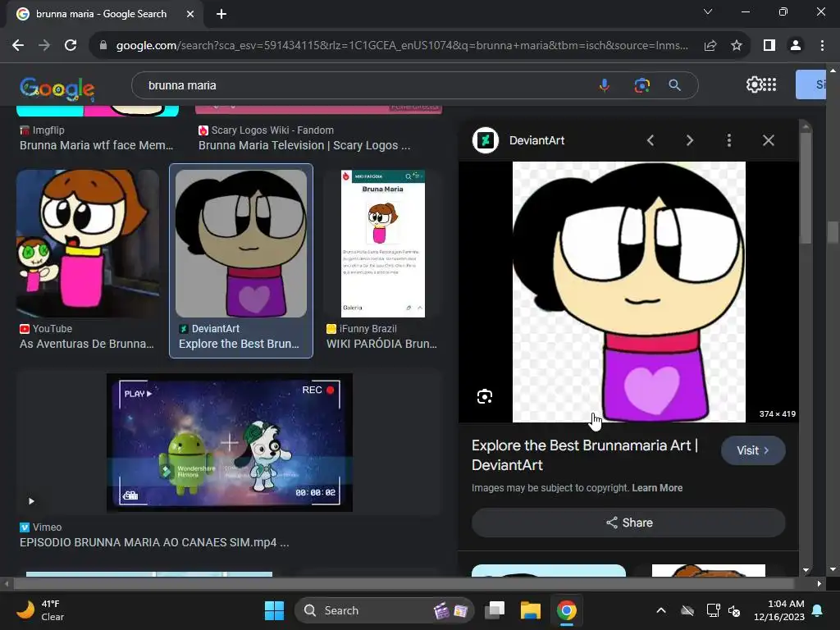Click the Lens icon on preview image

(x=484, y=396)
